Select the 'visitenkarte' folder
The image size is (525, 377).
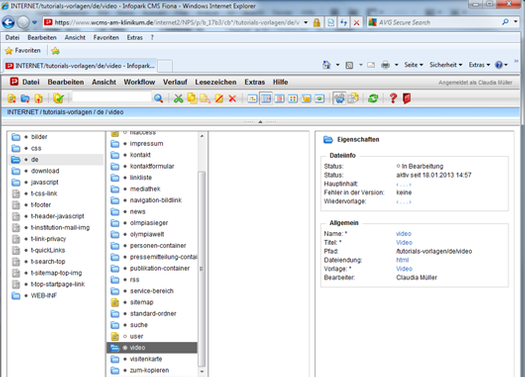[146, 359]
